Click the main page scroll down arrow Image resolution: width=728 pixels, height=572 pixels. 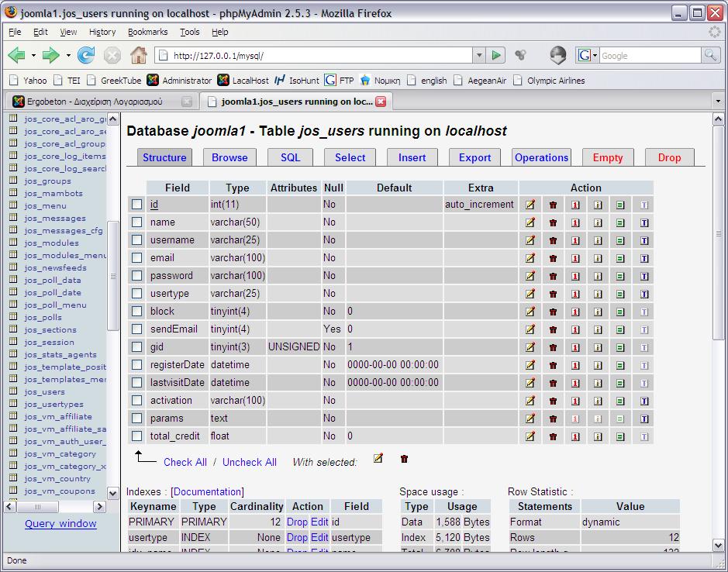718,545
